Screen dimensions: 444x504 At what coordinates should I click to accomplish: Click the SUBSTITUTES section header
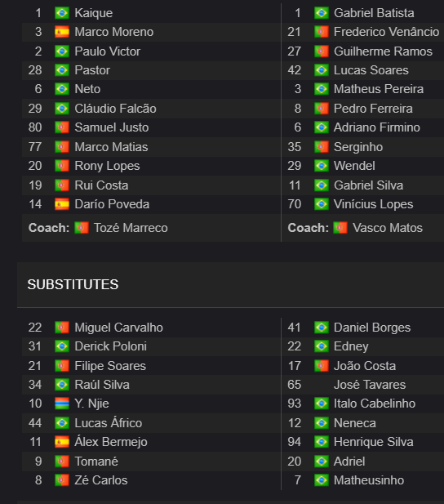point(73,284)
